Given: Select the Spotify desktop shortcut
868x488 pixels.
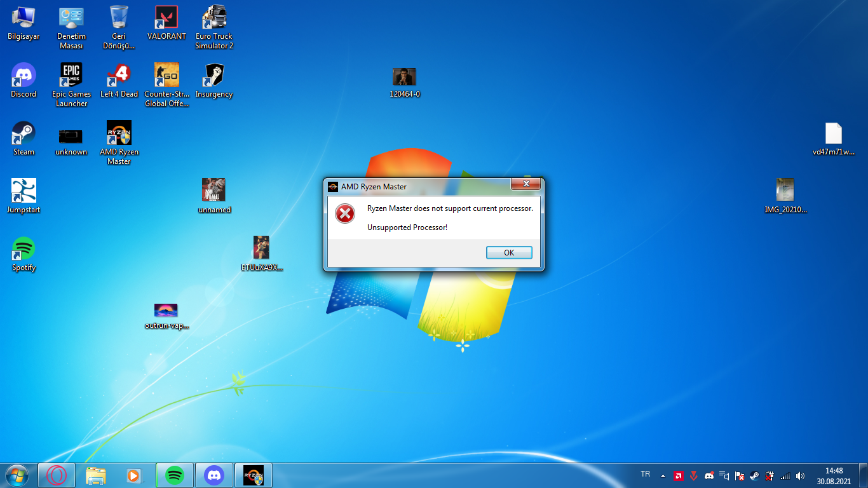Looking at the screenshot, I should click(24, 254).
